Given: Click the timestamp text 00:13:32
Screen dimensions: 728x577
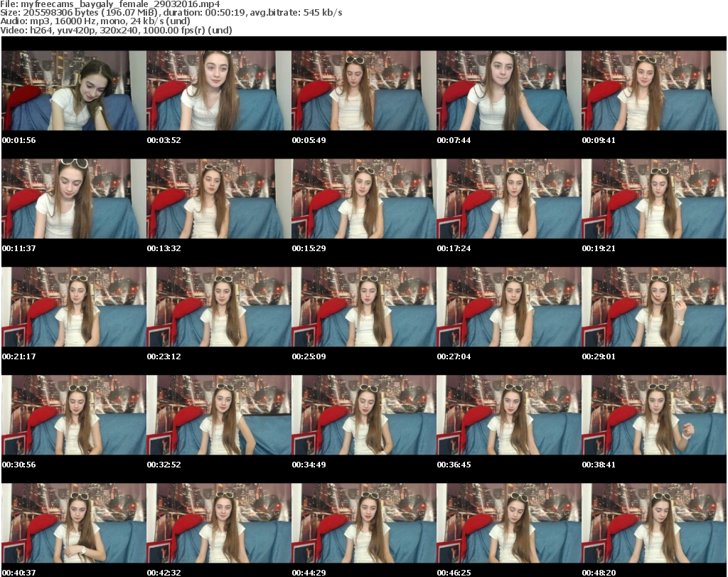Looking at the screenshot, I should (164, 248).
